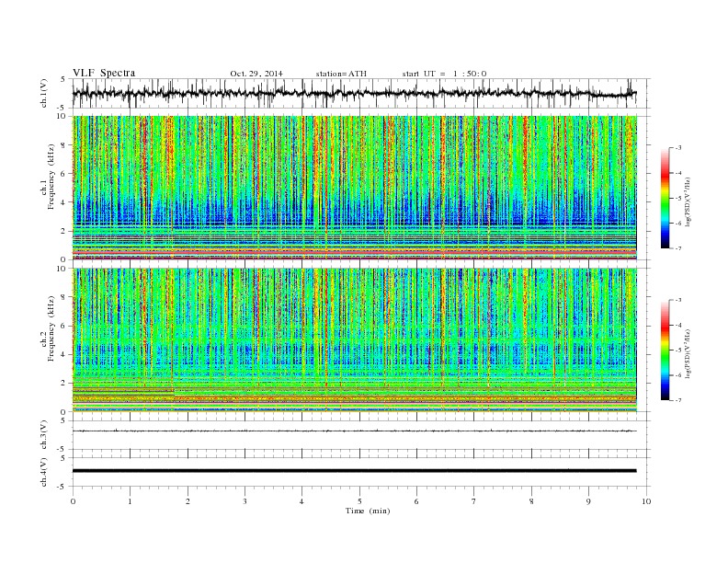Click the 'station=ATH' label

(x=341, y=74)
